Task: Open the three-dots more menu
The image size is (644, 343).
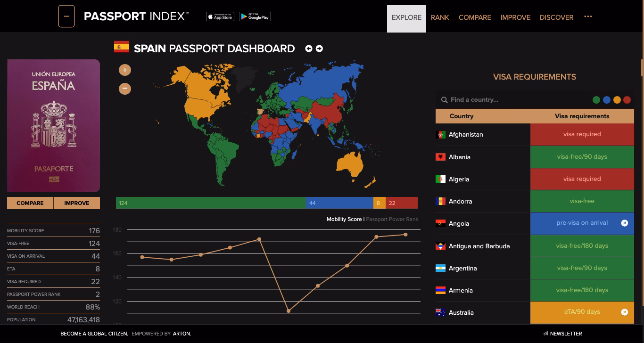Action: (x=588, y=16)
